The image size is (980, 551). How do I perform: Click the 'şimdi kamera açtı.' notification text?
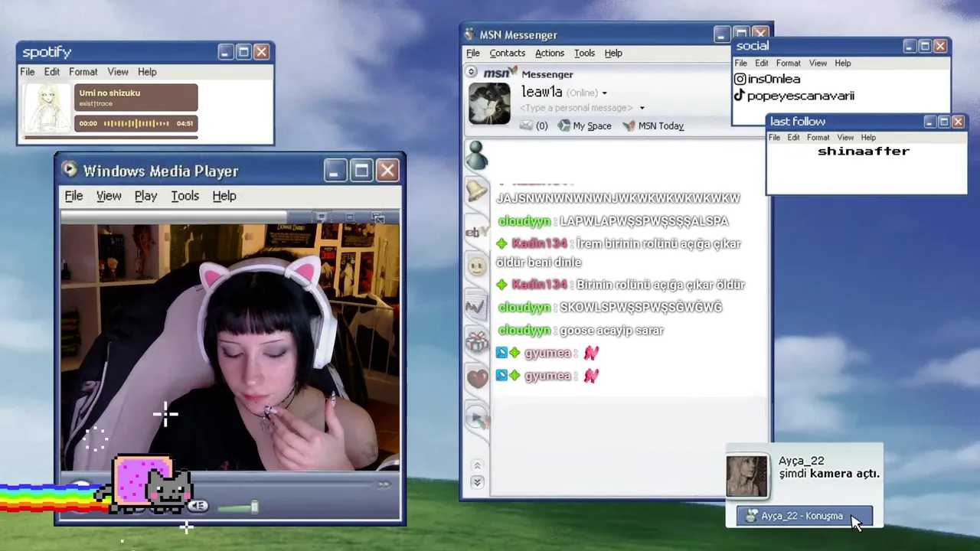coord(829,474)
